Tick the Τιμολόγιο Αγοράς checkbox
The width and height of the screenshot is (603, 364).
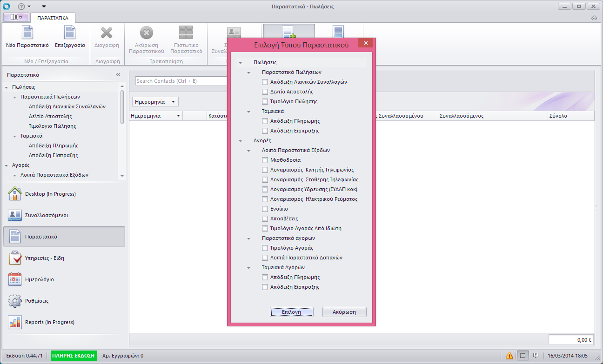click(265, 248)
